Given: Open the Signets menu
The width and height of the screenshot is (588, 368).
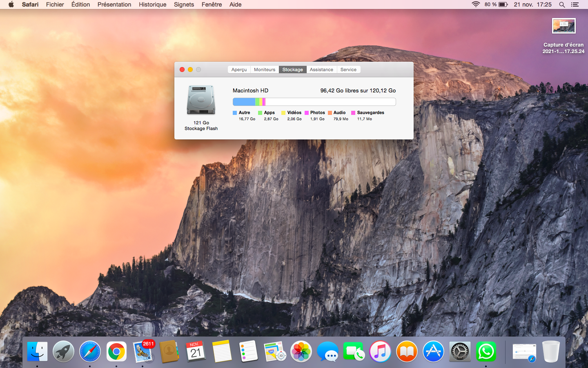Looking at the screenshot, I should tap(184, 4).
